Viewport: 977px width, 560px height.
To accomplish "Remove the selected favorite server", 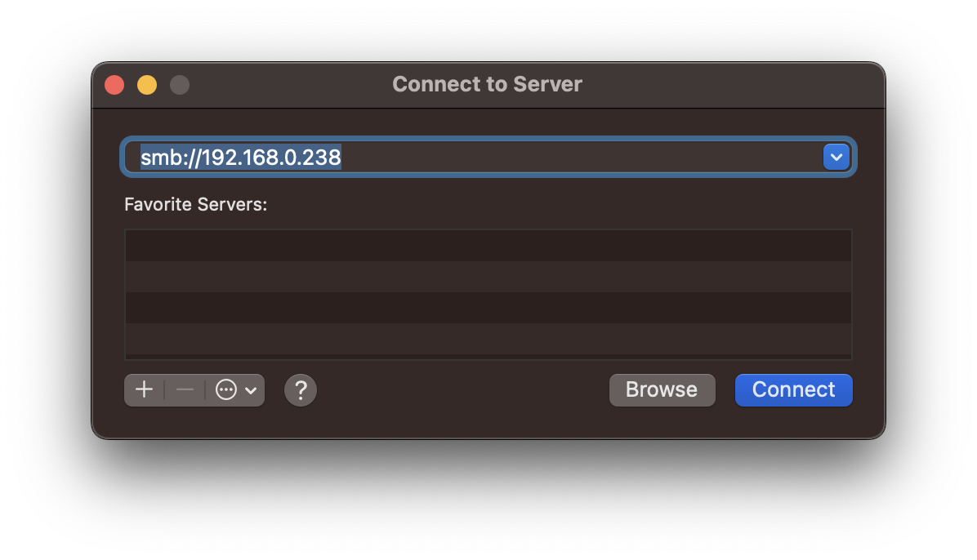I will (184, 389).
